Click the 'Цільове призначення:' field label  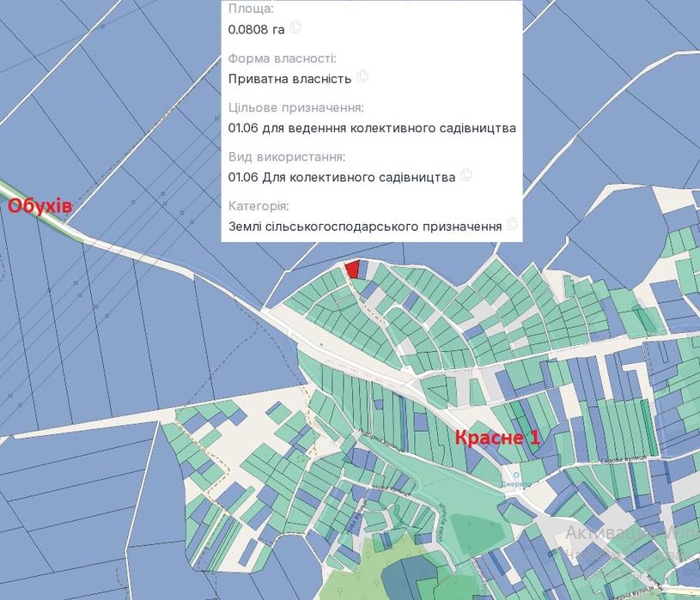click(296, 108)
